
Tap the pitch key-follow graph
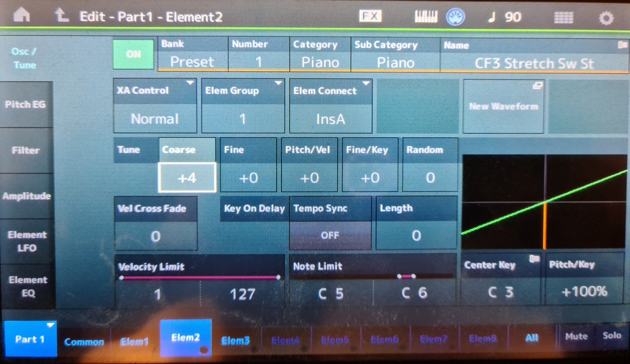[544, 202]
